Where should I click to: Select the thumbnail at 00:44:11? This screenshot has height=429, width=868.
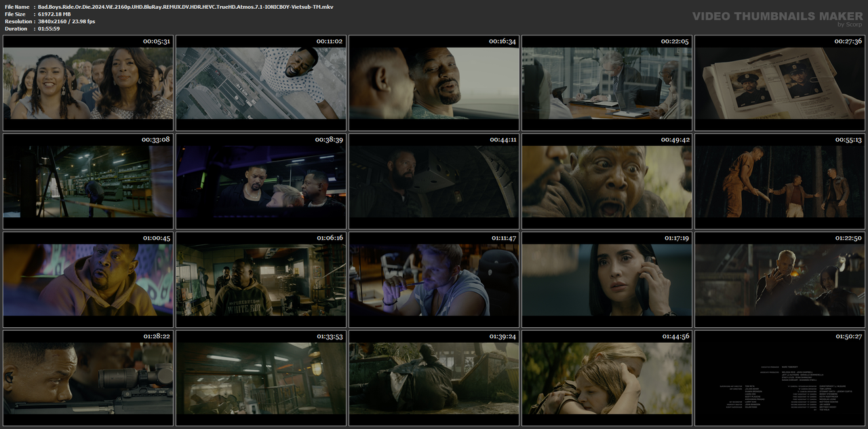434,181
